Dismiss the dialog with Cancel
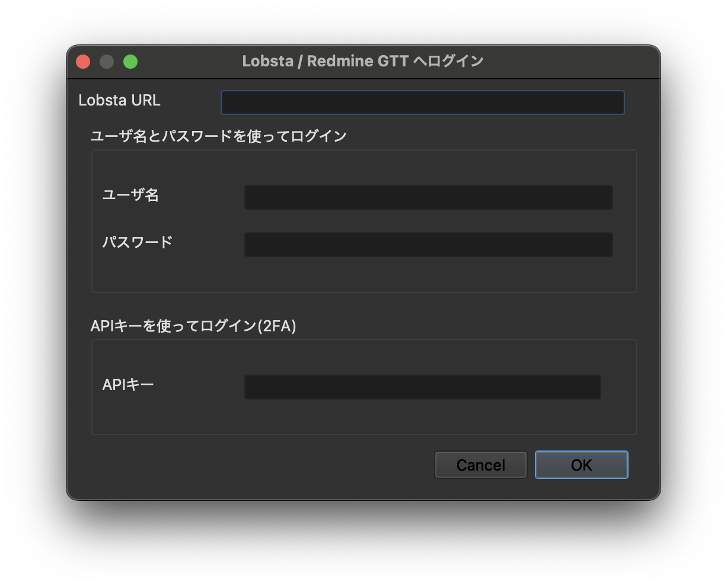The width and height of the screenshot is (727, 588). [x=480, y=465]
